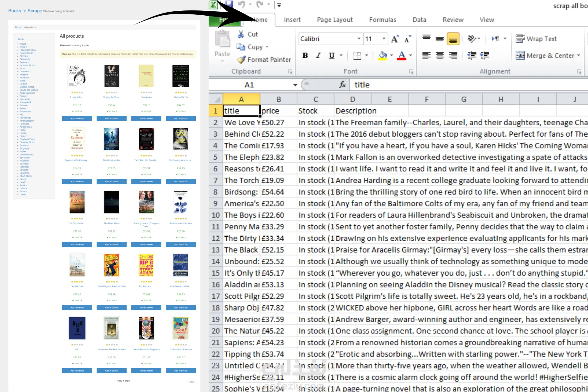
Task: Open the Travel category link in sidebar
Action: click(x=23, y=44)
